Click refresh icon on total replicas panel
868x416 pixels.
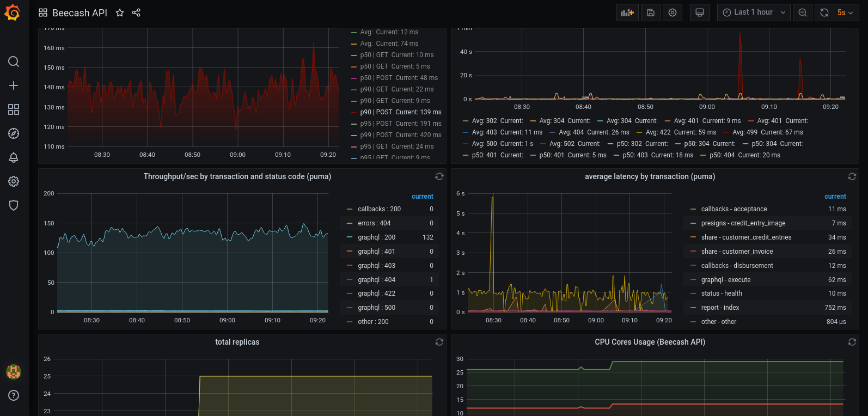tap(439, 342)
